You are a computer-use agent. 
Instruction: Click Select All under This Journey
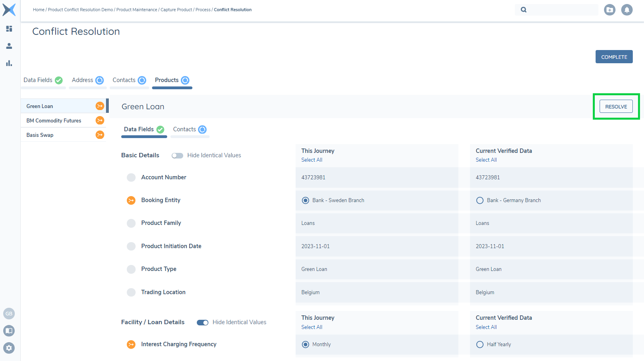point(312,160)
